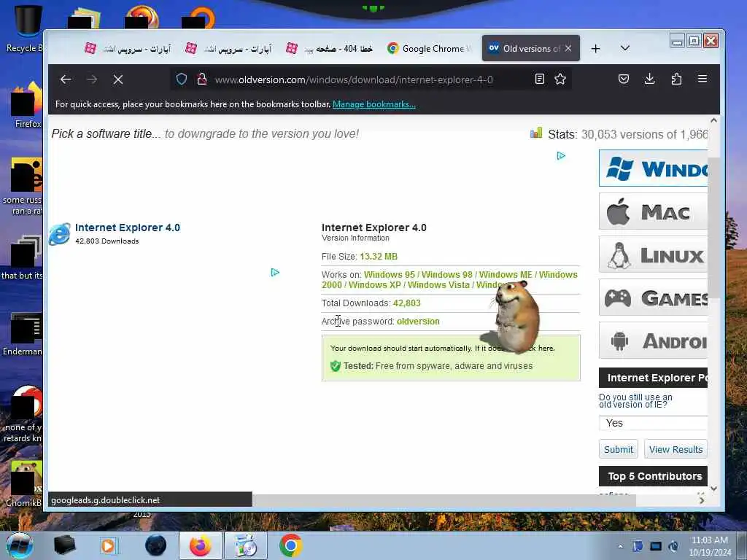Screen dimensions: 747x560
Task: Open the media player taskbar icon
Action: click(x=109, y=545)
